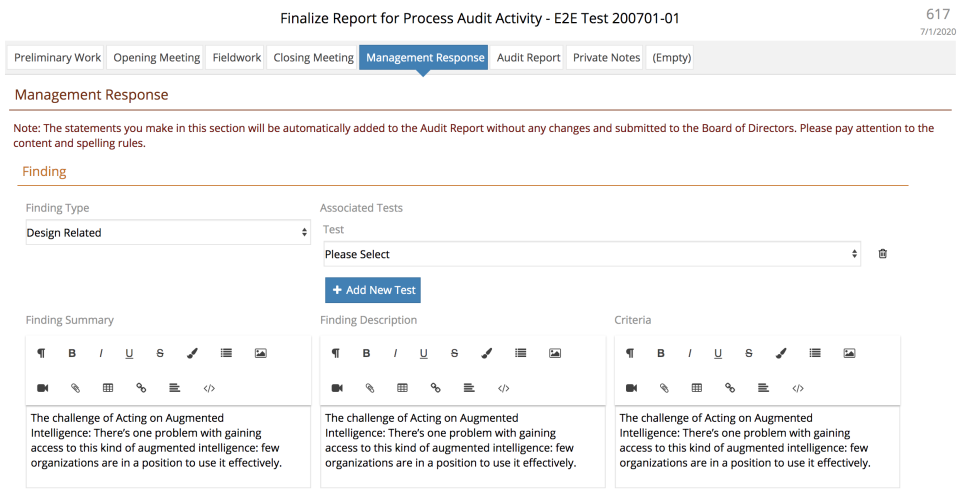Open the Test 'Please Select' dropdown
Image resolution: width=960 pixels, height=504 pixels.
tap(591, 254)
